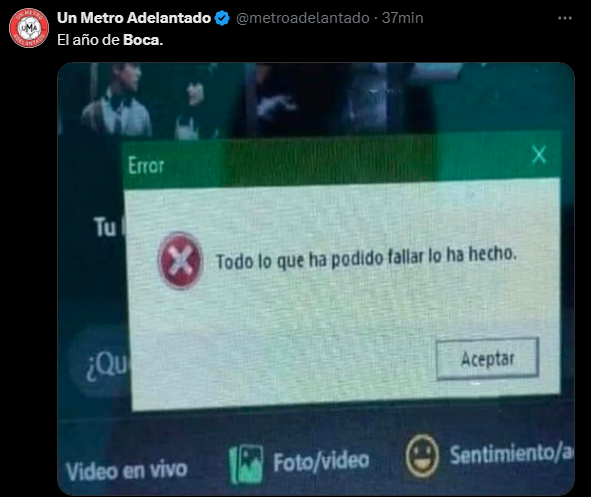Click the red error X icon in dialog

click(x=180, y=260)
